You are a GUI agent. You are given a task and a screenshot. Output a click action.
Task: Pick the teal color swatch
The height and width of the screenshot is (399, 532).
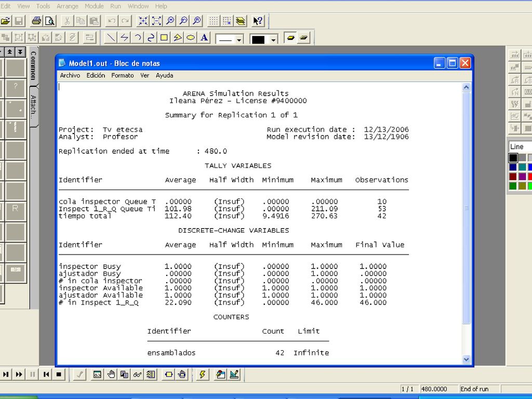click(522, 167)
